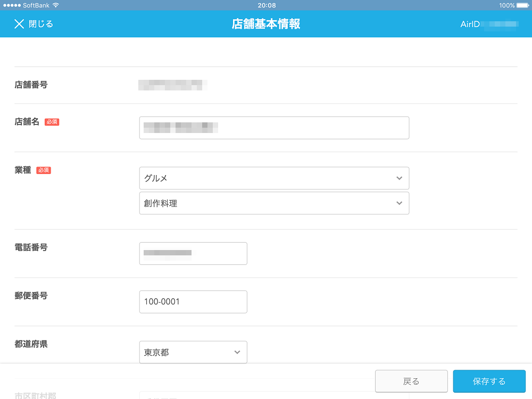
Task: Expand the 都道府県 dropdown chevron arrow
Action: coord(237,352)
